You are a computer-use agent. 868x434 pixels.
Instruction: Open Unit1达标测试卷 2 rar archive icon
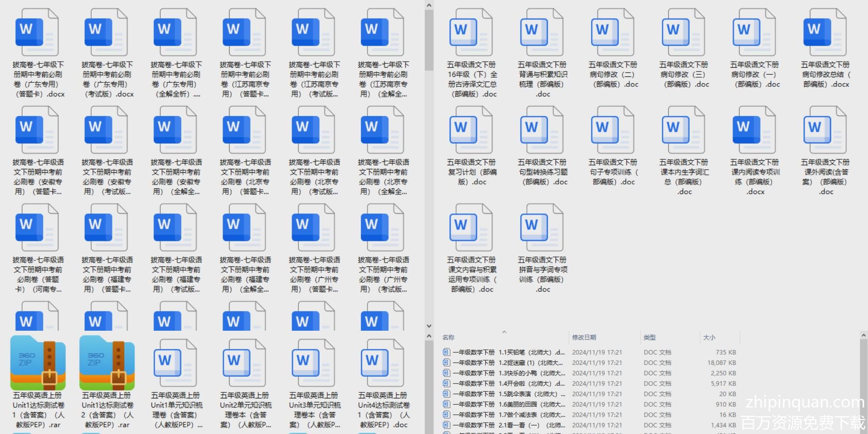(107, 363)
